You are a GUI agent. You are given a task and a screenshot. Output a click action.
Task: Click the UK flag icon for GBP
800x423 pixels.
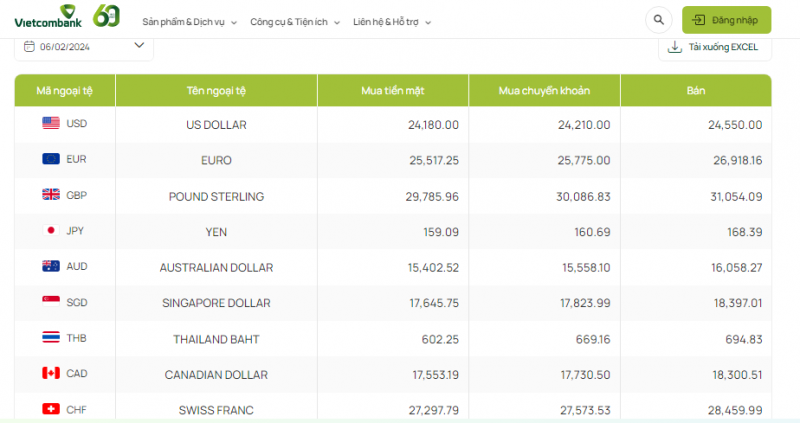tap(51, 195)
